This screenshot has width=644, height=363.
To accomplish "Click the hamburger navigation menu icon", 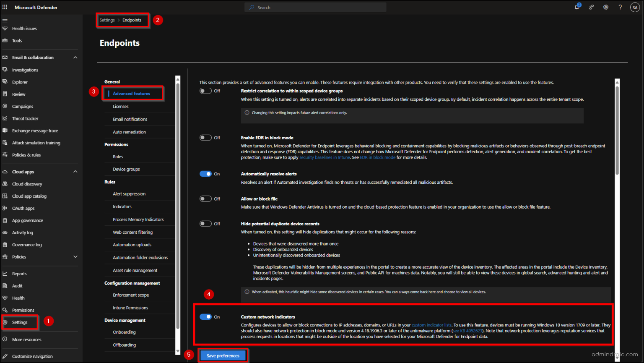I will 5,20.
